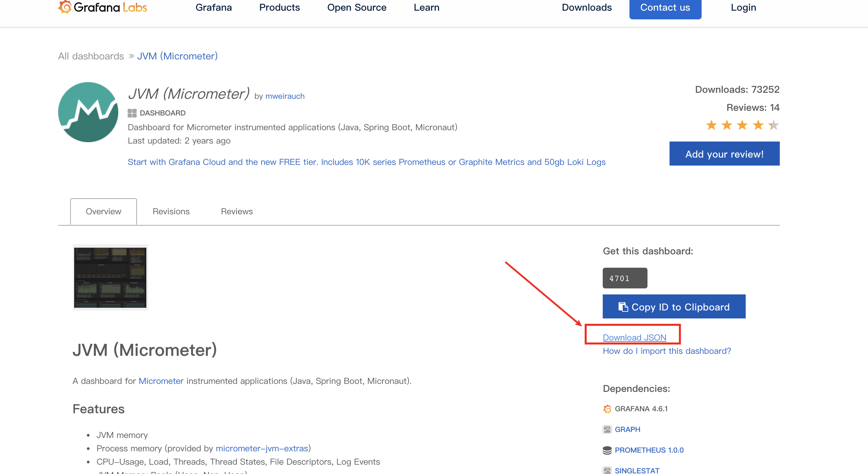Click the half-filled fifth rating star
This screenshot has height=474, width=868.
tap(774, 125)
